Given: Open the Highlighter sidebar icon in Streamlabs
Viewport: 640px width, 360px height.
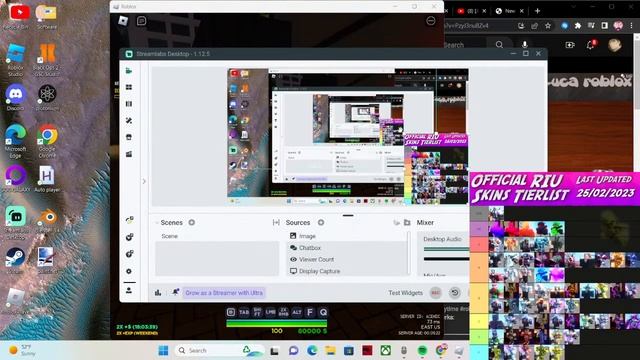Looking at the screenshot, I should 129,154.
